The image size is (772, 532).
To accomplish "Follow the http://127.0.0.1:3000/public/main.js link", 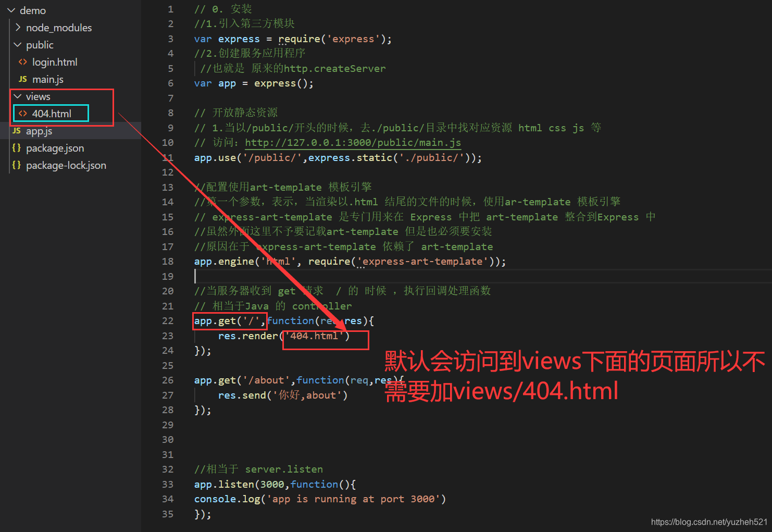I will (x=353, y=143).
